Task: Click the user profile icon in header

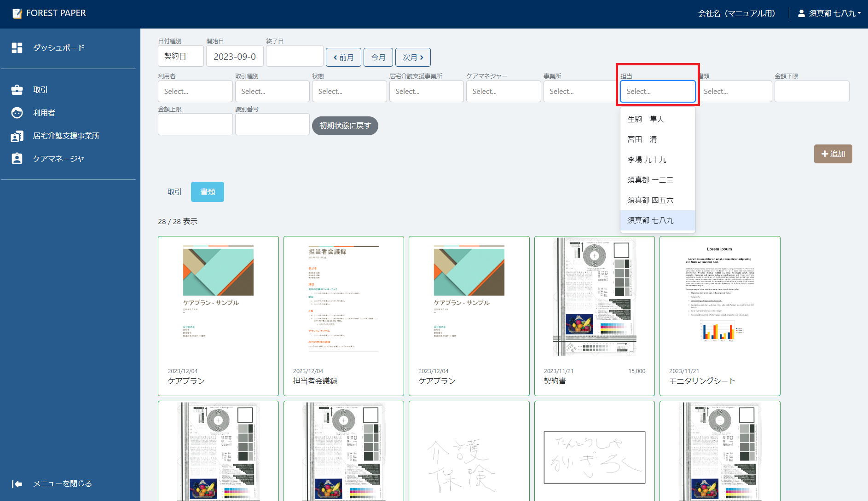Action: (x=801, y=13)
